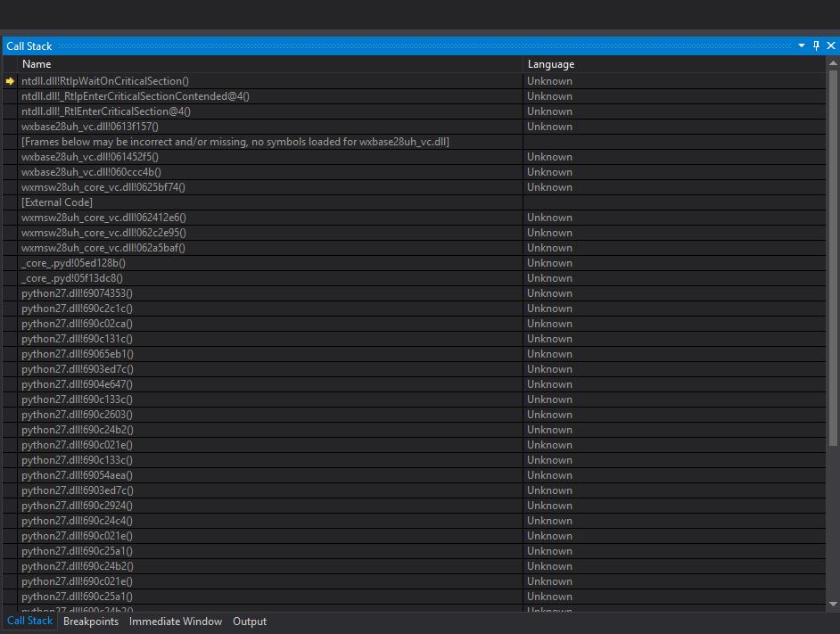This screenshot has width=840, height=634.
Task: Select frame wxbase28uh_vc.dll!0613f157()
Action: point(90,127)
